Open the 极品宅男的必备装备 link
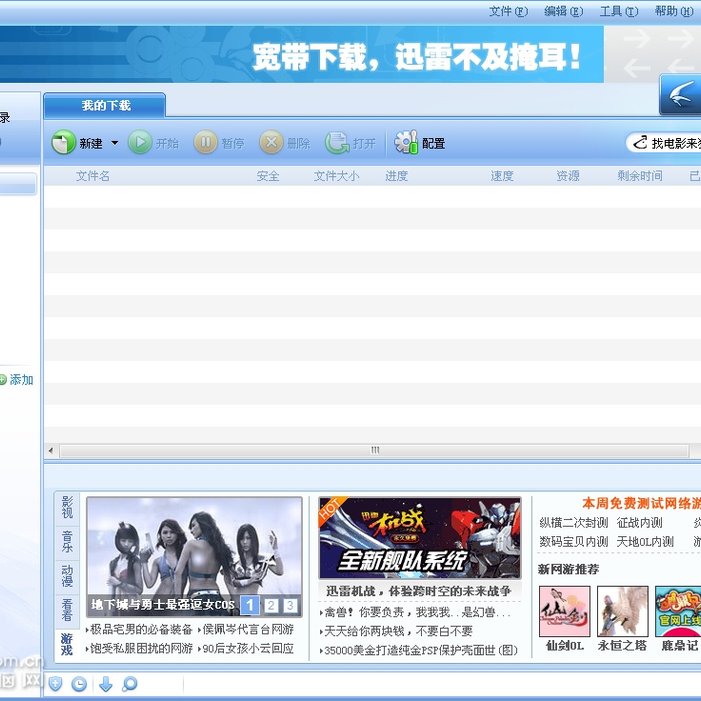701x701 pixels. tap(140, 629)
